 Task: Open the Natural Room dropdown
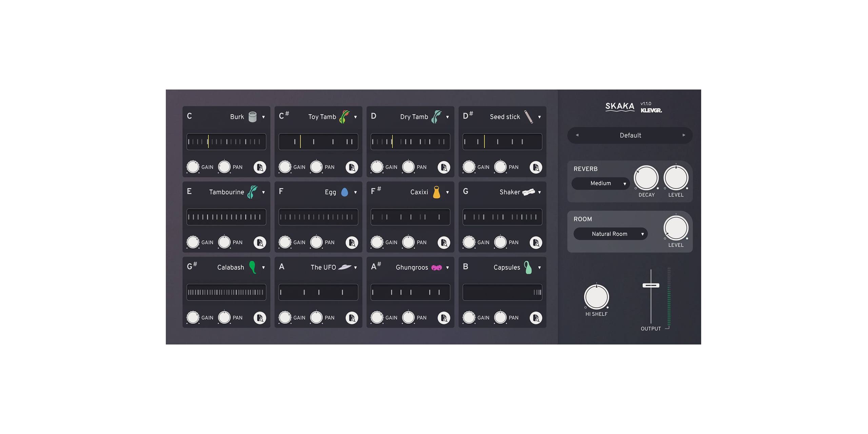pyautogui.click(x=610, y=234)
